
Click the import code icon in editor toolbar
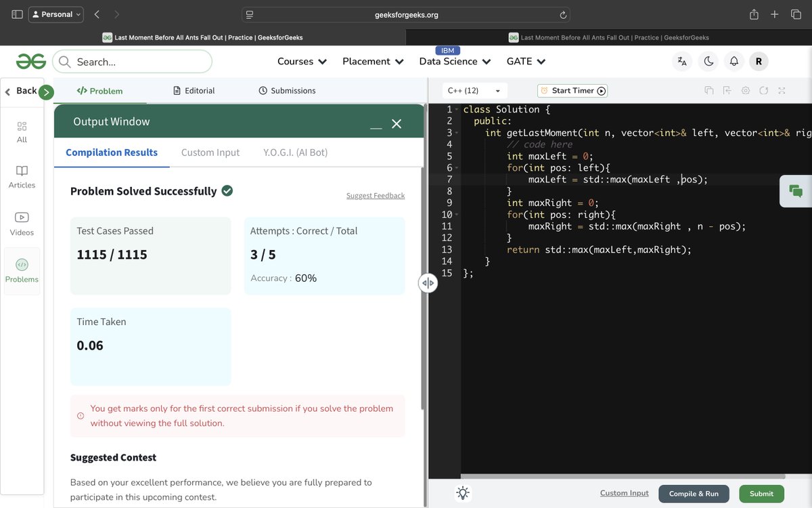[x=727, y=91]
